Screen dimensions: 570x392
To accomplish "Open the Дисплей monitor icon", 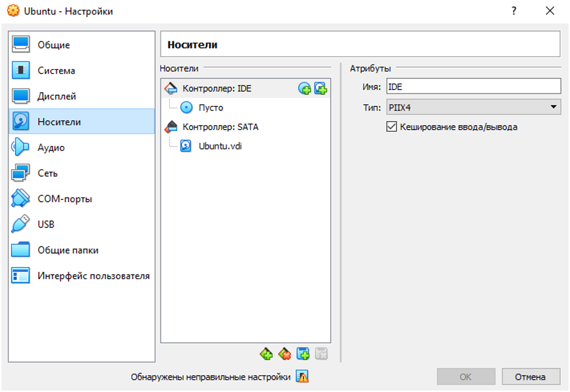I will click(21, 96).
